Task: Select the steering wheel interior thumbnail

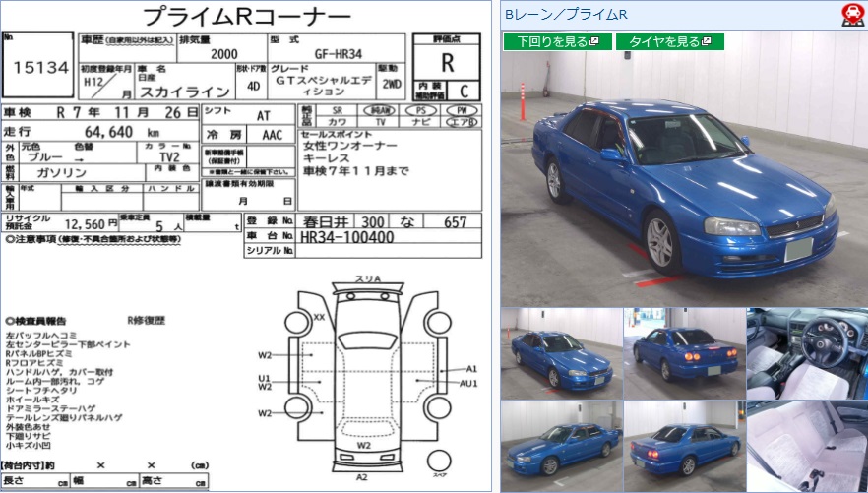Action: (806, 353)
